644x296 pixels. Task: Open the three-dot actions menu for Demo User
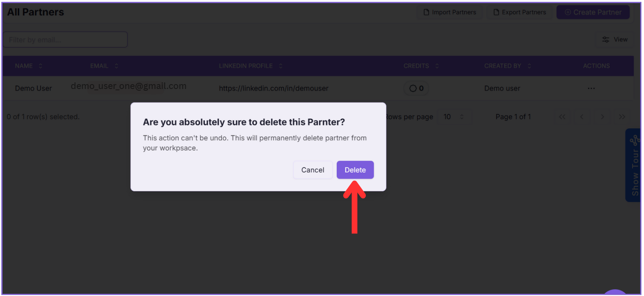tap(591, 89)
